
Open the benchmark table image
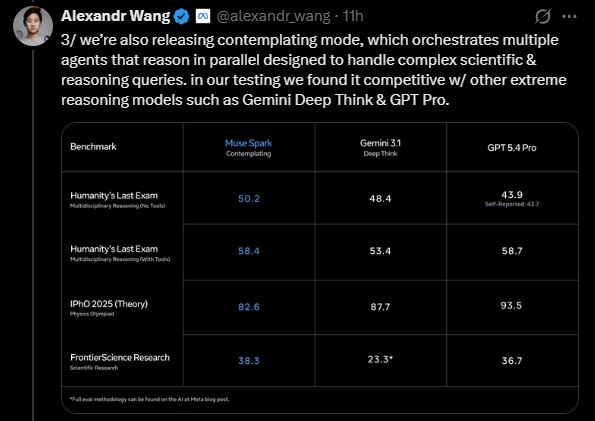(320, 268)
